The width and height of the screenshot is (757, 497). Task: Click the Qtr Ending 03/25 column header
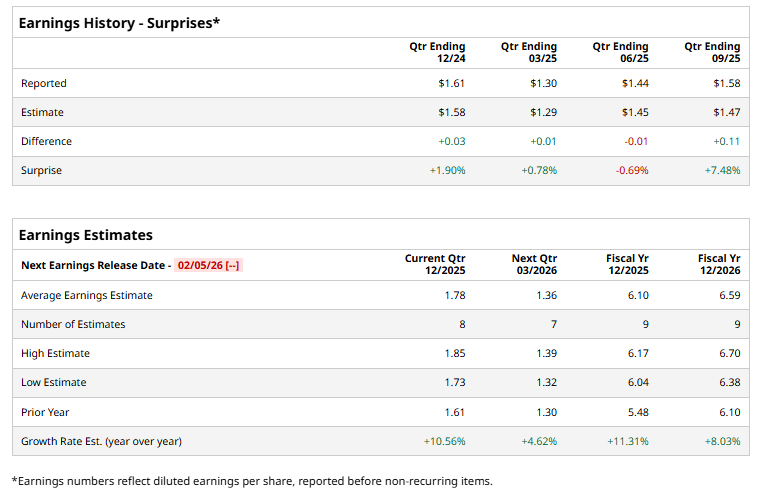coord(529,52)
